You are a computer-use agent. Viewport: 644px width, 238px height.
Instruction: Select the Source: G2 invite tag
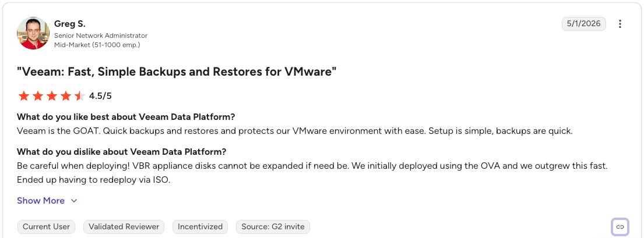pos(273,226)
